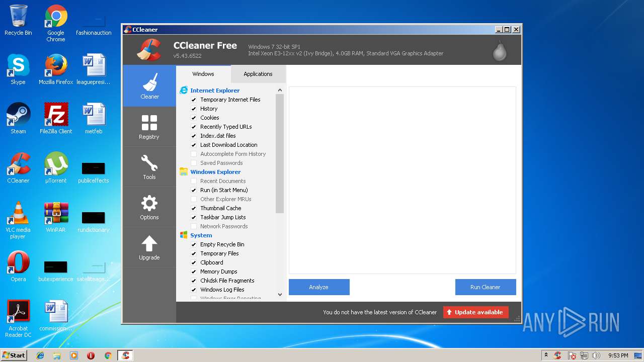The height and width of the screenshot is (362, 644).
Task: Switch to the Applications tab
Action: [x=258, y=74]
